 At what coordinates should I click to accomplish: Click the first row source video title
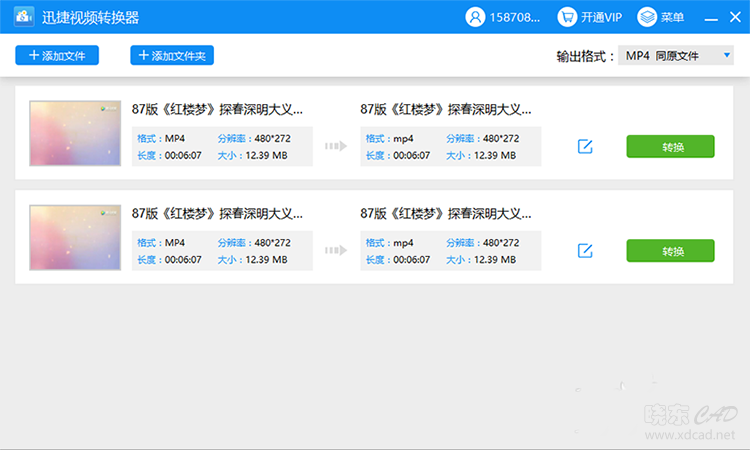(x=217, y=110)
